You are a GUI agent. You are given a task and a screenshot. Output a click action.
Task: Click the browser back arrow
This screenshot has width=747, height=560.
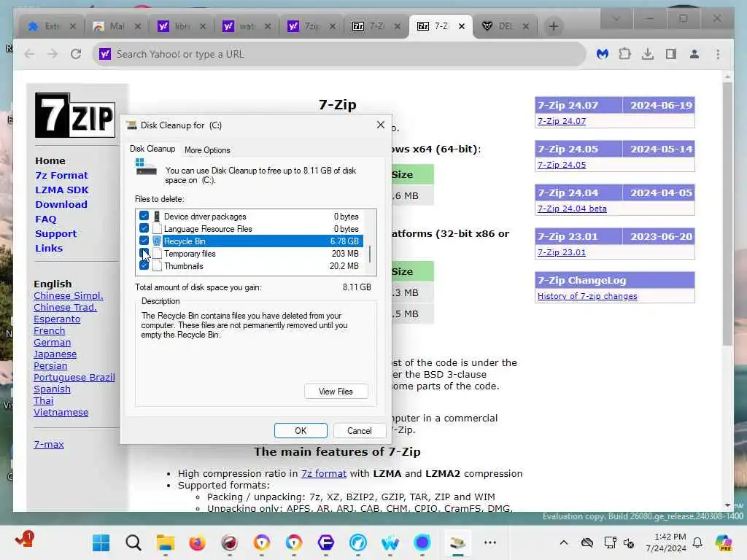(x=29, y=54)
